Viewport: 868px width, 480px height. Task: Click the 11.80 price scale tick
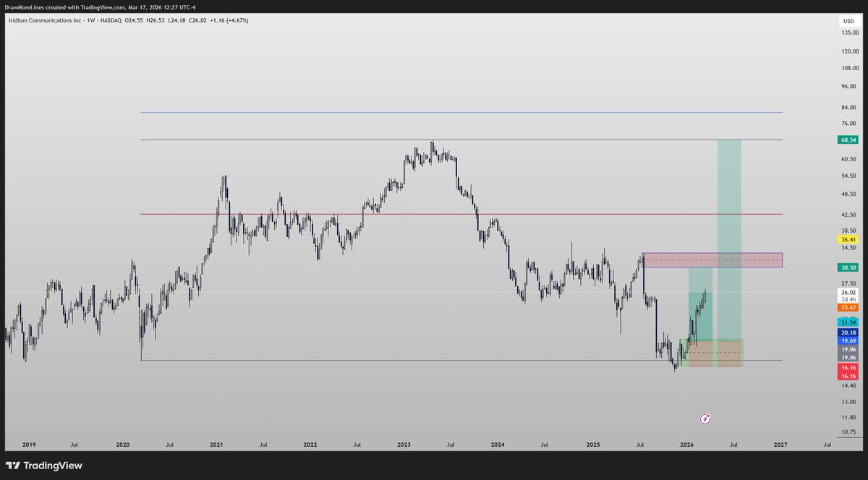coord(848,417)
